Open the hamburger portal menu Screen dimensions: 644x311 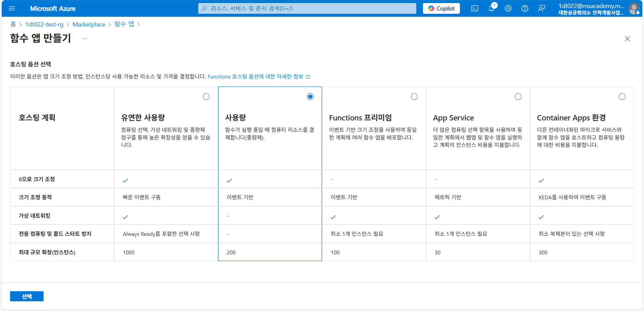12,8
